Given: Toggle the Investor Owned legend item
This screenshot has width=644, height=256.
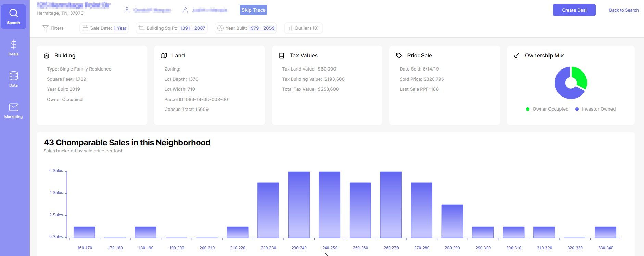Looking at the screenshot, I should (x=595, y=109).
